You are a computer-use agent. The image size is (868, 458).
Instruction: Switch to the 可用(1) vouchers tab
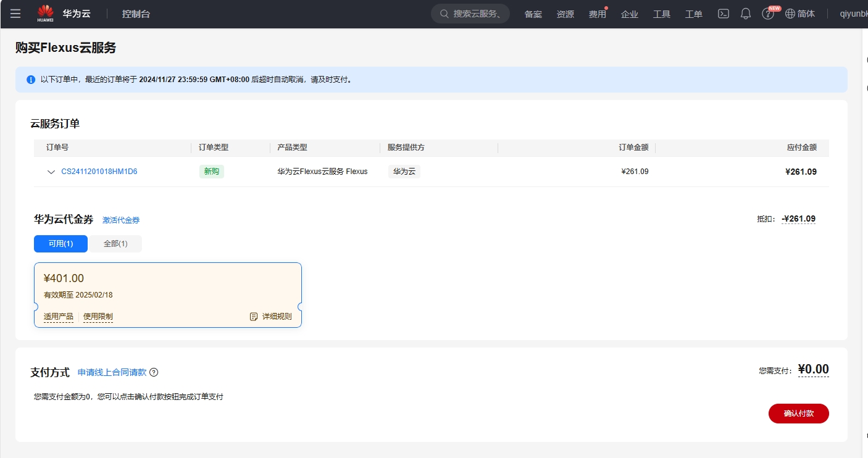[x=61, y=244]
